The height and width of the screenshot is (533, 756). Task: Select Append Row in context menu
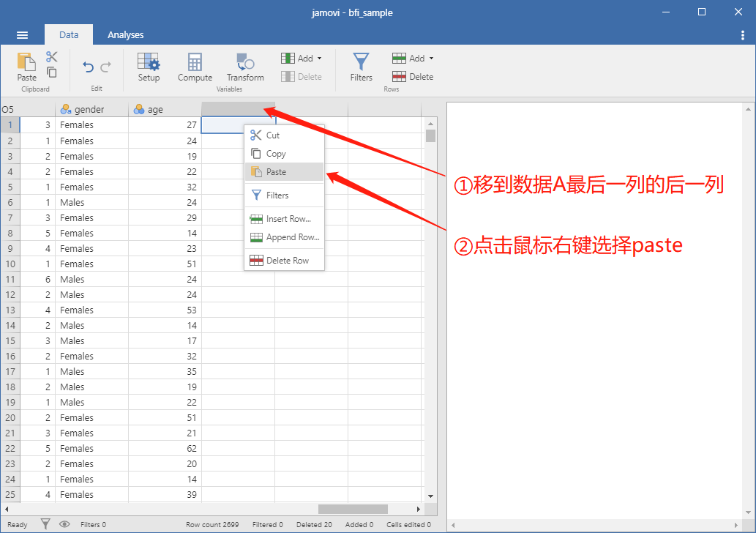click(285, 237)
